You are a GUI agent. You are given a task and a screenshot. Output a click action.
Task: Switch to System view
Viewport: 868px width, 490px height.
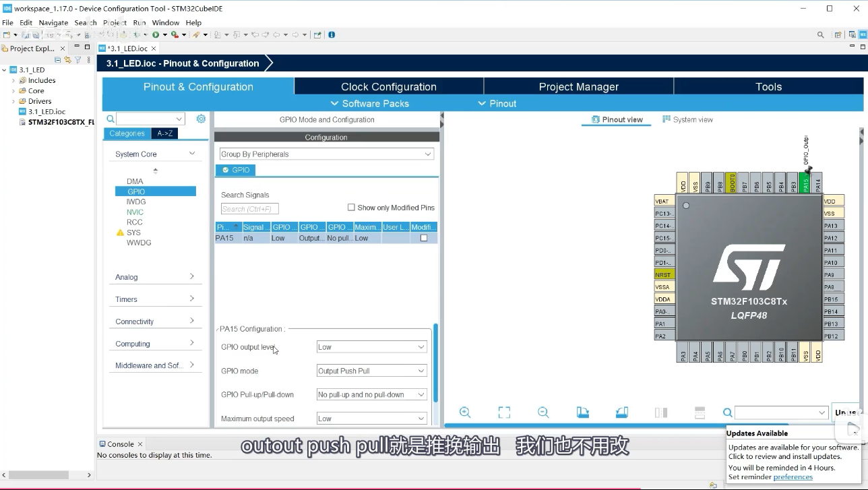[687, 119]
